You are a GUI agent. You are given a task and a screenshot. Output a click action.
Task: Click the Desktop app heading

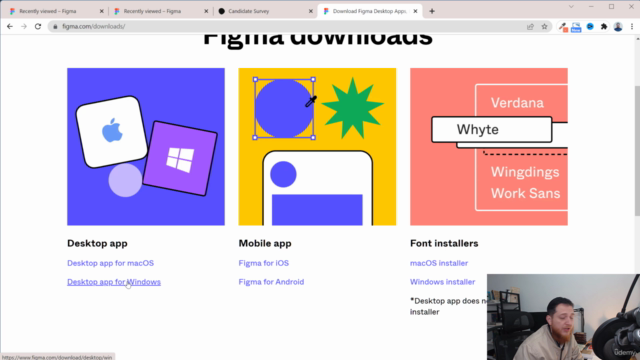(97, 243)
